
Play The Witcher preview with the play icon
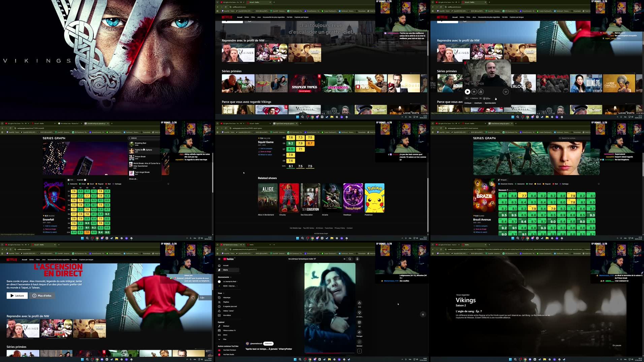[468, 92]
